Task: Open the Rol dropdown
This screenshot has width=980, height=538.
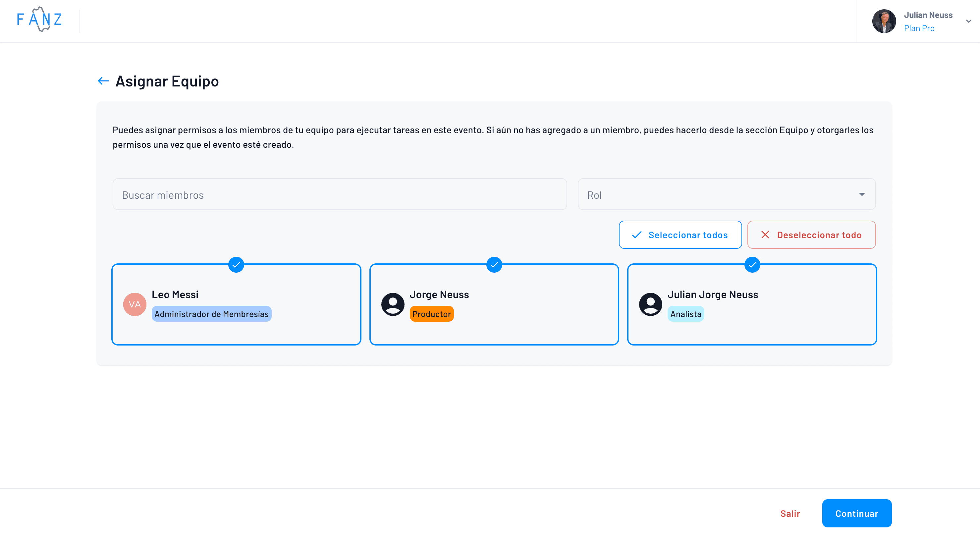Action: click(727, 194)
